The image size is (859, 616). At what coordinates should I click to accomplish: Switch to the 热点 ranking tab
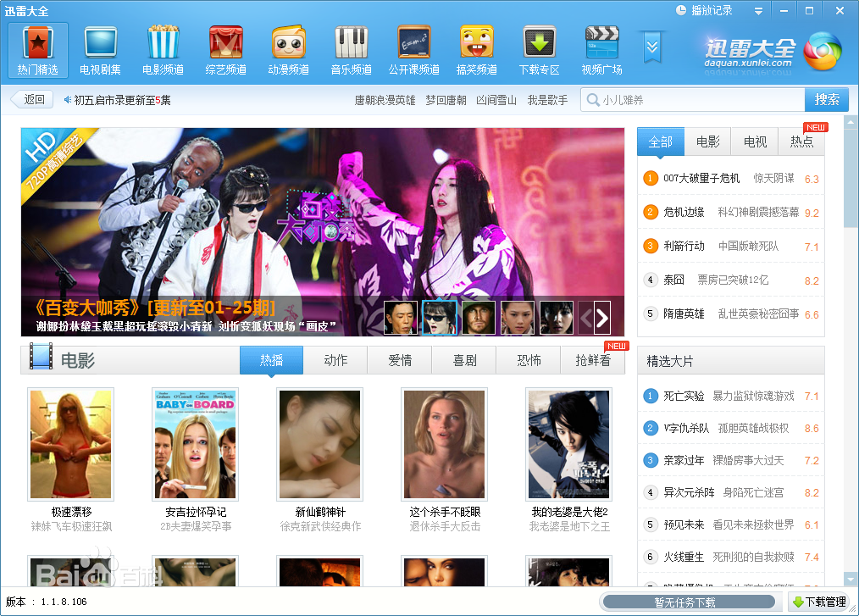[801, 142]
